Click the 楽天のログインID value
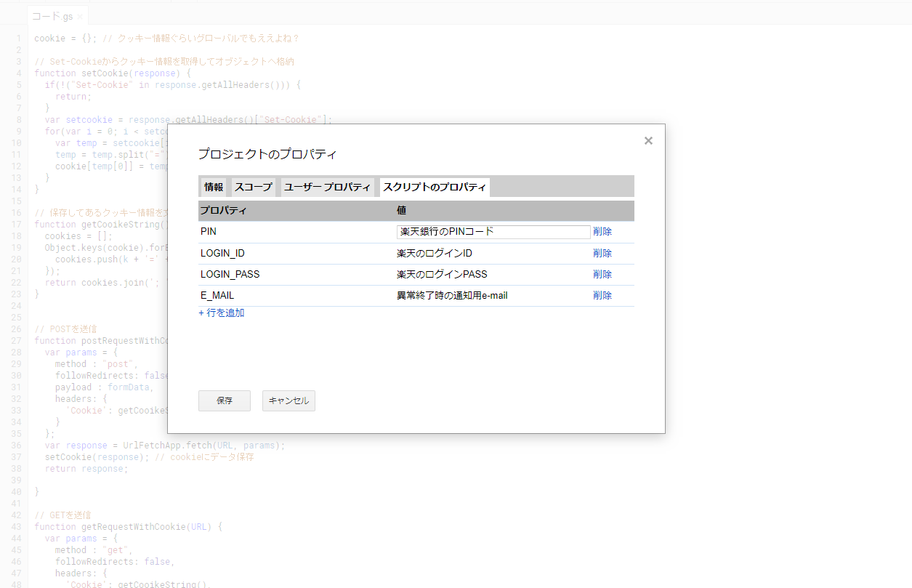Screen dimensions: 912x588 point(435,253)
